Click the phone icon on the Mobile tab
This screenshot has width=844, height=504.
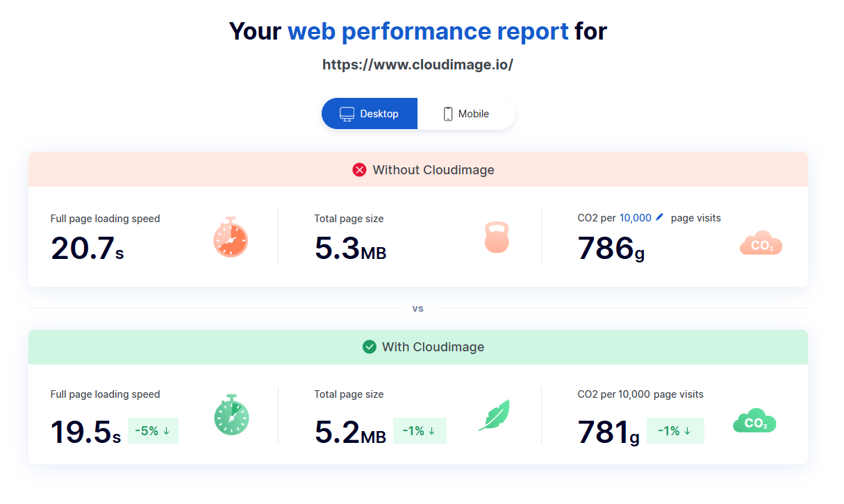click(x=447, y=113)
